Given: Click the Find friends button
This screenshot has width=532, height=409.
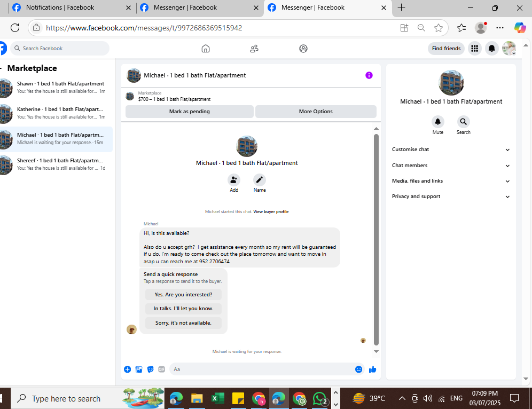Looking at the screenshot, I should point(446,49).
